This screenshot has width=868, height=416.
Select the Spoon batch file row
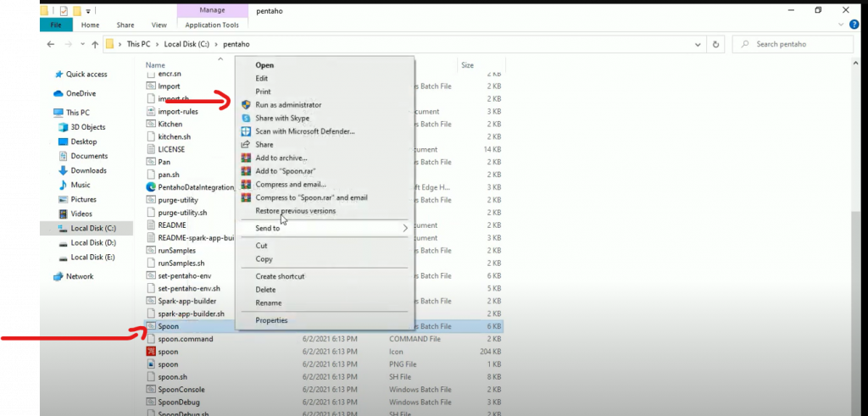click(x=324, y=326)
